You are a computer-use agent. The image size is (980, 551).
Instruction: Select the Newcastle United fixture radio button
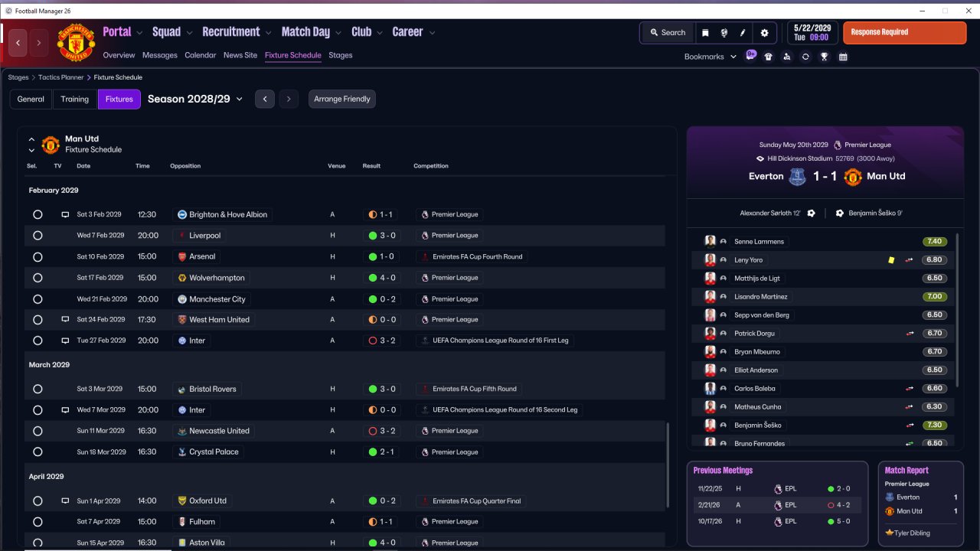coord(38,431)
